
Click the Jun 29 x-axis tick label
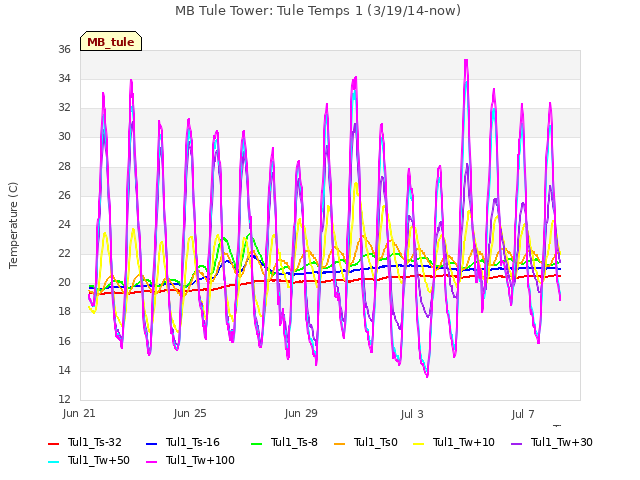[x=301, y=413]
